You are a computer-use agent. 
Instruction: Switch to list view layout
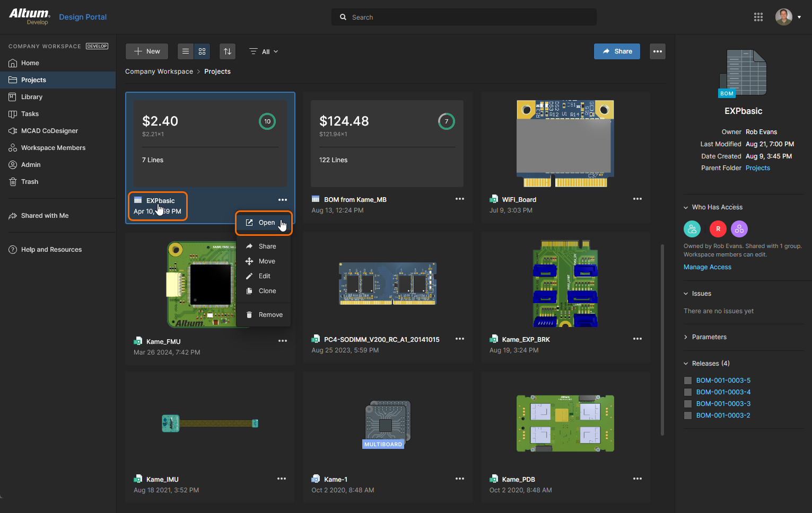[186, 51]
